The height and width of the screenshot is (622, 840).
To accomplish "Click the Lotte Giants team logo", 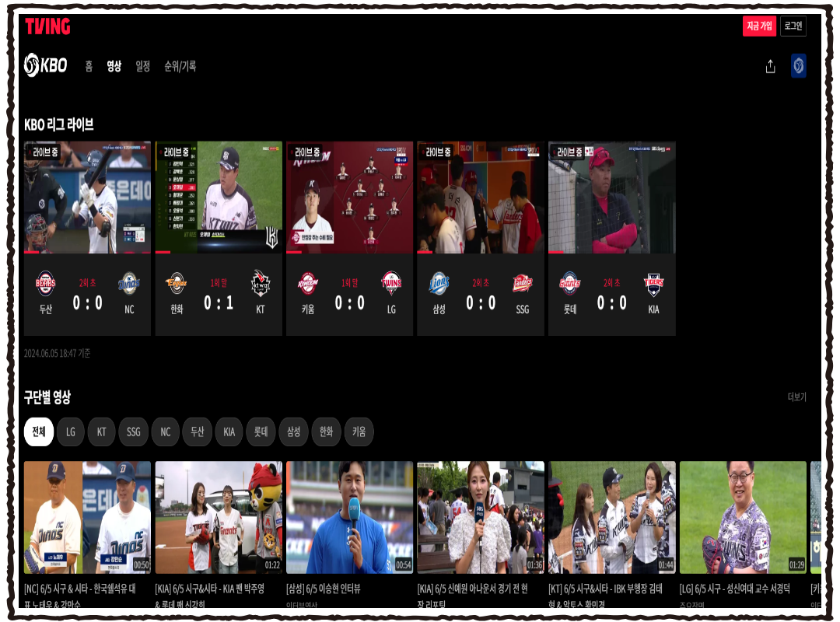I will coord(570,283).
